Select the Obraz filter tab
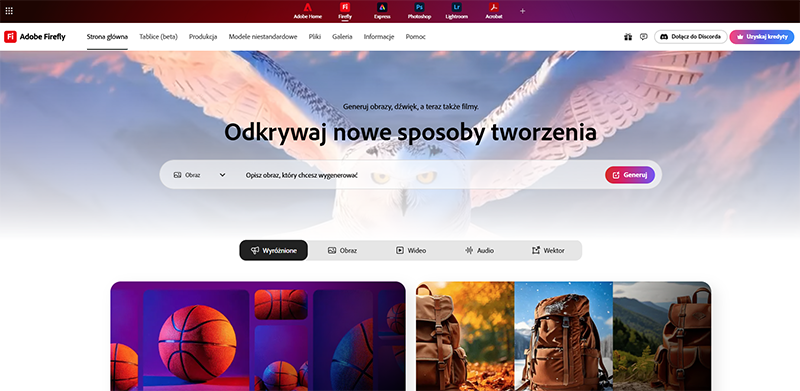The width and height of the screenshot is (800, 391). pos(342,250)
